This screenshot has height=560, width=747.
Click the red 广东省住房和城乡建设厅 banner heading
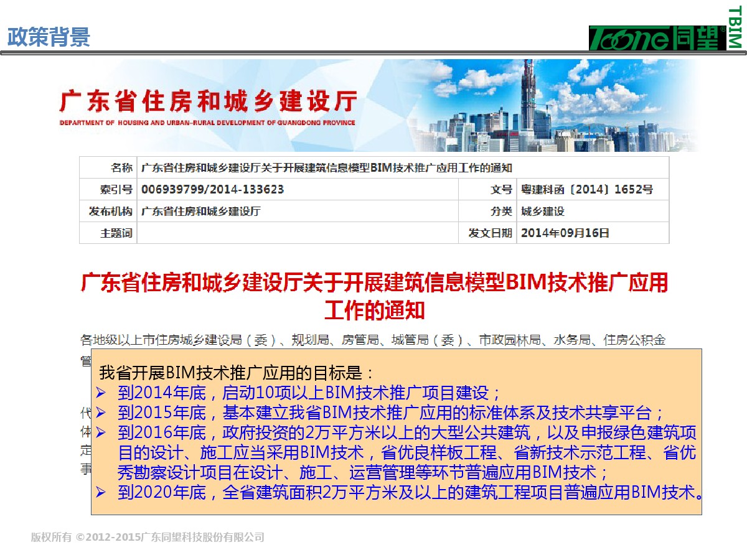(x=208, y=101)
